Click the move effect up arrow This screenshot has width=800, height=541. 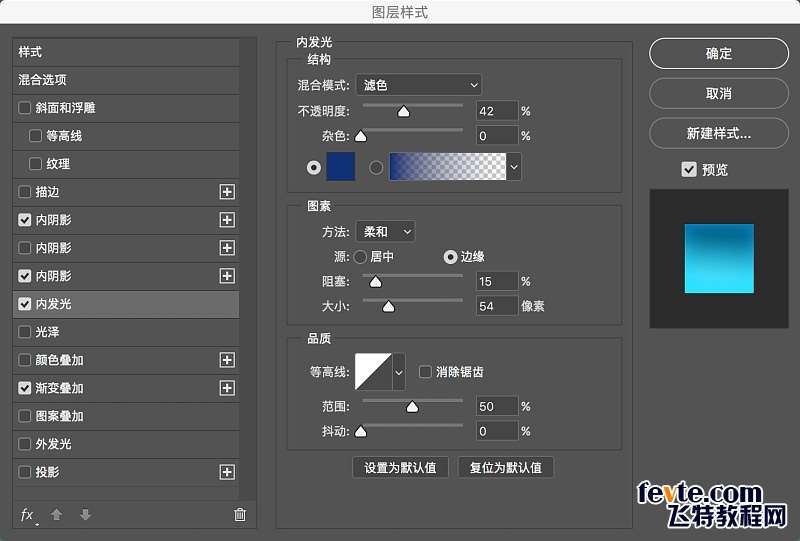click(x=57, y=514)
